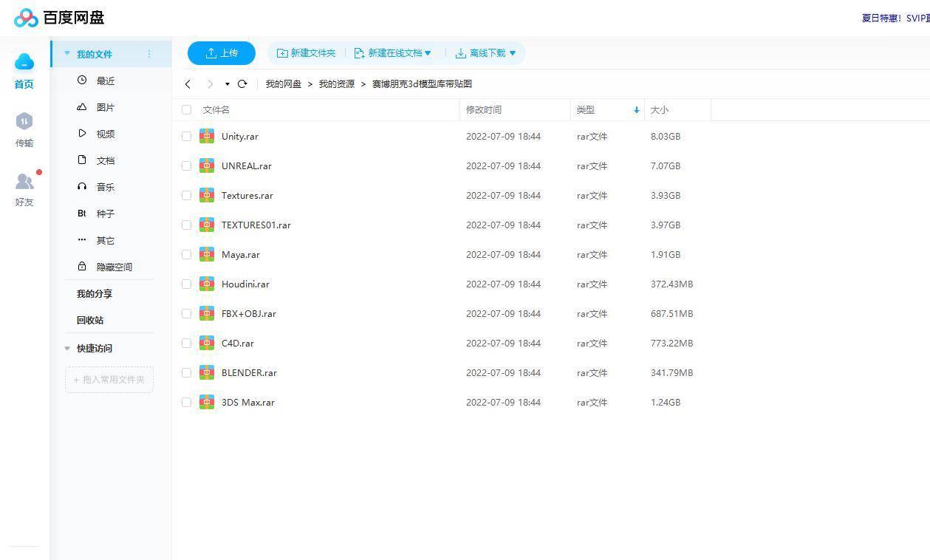
Task: Open 最近 in the sidebar
Action: [x=106, y=81]
